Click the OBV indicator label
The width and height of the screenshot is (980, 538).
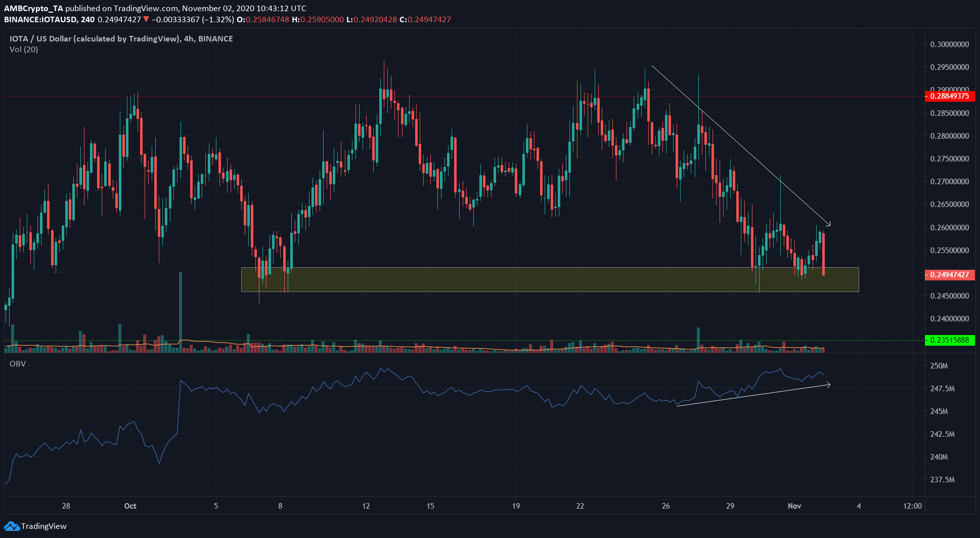[x=18, y=364]
